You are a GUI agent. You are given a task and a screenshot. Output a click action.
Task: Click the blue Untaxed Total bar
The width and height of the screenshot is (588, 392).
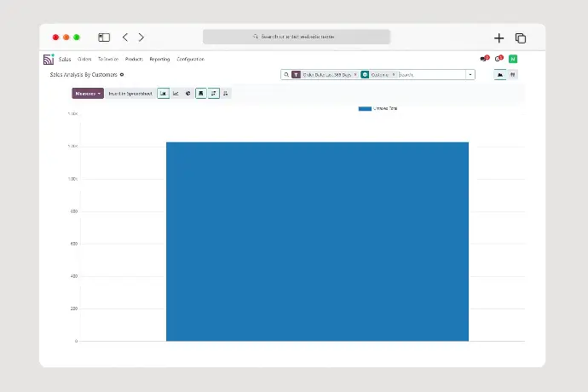317,241
